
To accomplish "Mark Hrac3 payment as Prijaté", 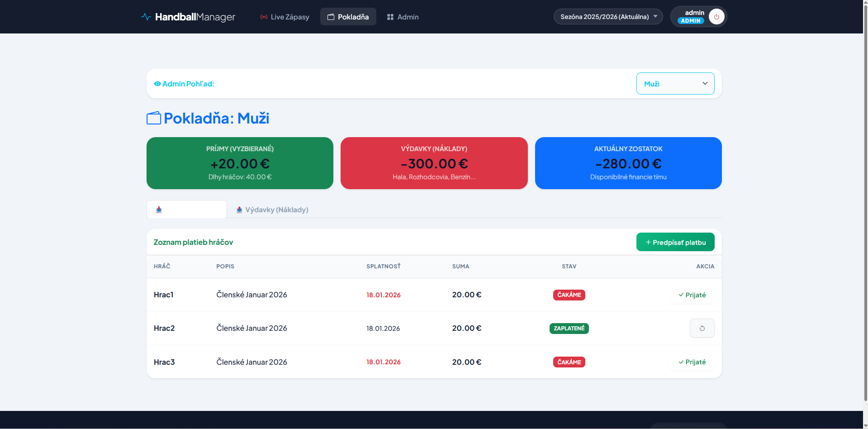I will (x=692, y=362).
